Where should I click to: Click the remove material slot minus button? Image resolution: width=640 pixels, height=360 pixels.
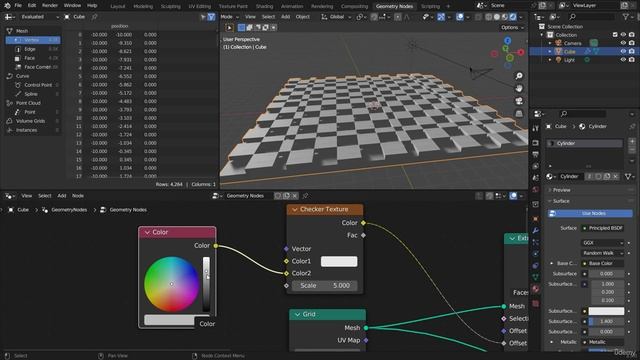(x=632, y=150)
